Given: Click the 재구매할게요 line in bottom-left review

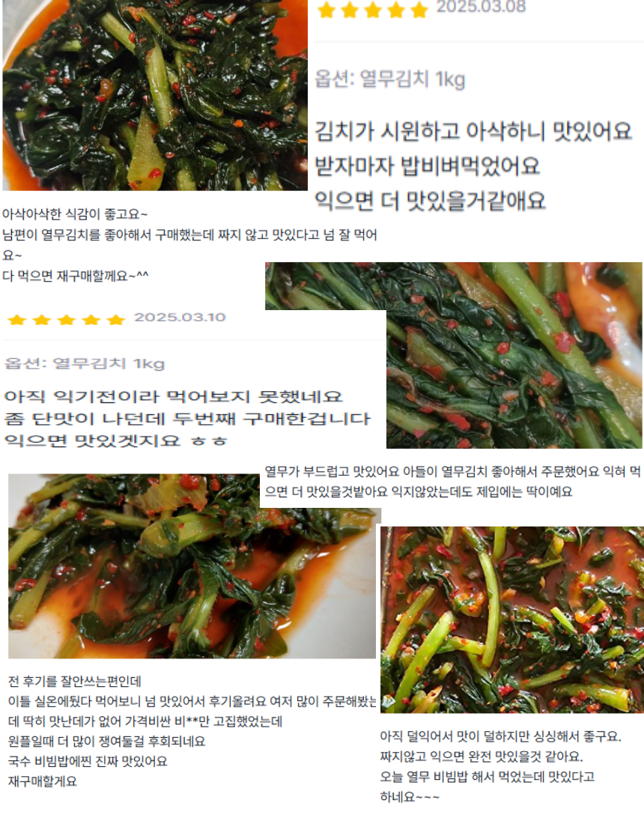Looking at the screenshot, I should 43,781.
